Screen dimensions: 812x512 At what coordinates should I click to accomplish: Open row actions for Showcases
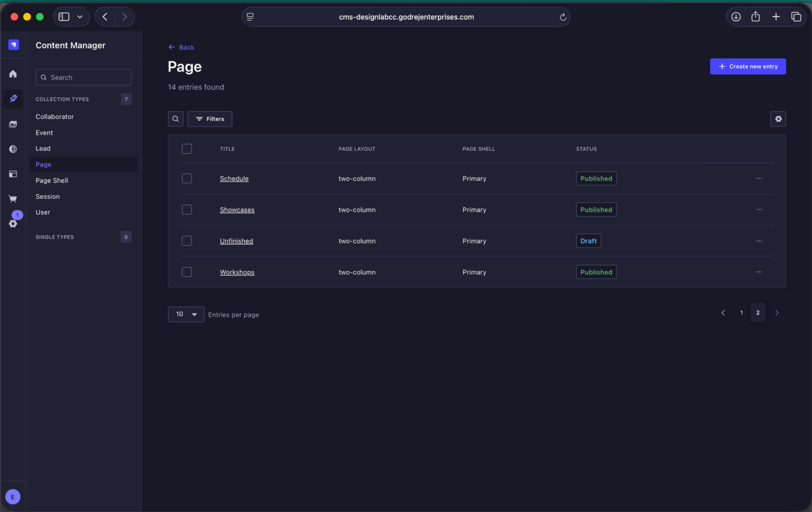pos(759,209)
